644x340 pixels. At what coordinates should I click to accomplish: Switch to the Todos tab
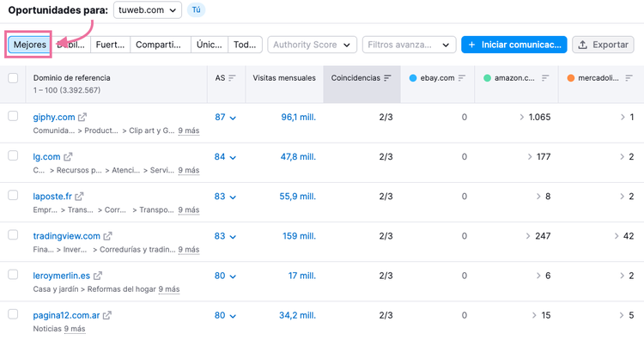[x=245, y=45]
